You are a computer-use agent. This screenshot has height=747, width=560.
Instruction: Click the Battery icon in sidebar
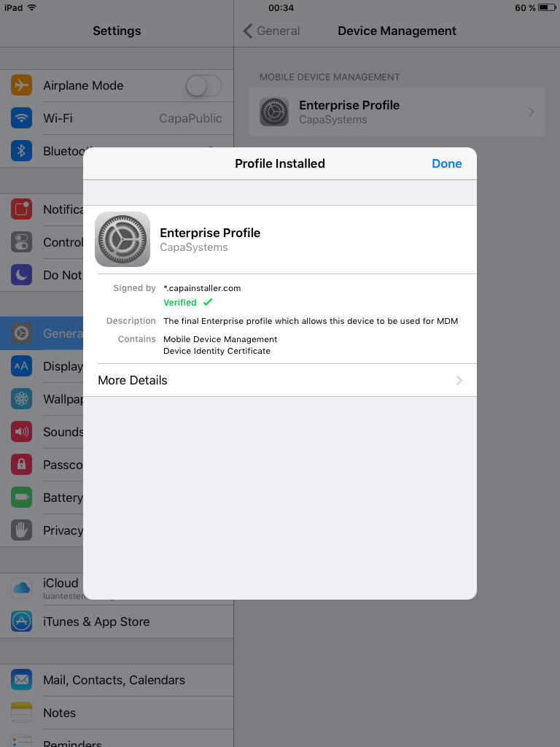tap(21, 498)
